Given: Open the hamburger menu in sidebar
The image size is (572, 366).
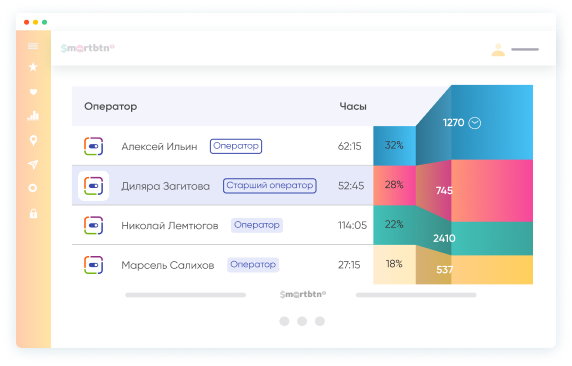Looking at the screenshot, I should [33, 46].
